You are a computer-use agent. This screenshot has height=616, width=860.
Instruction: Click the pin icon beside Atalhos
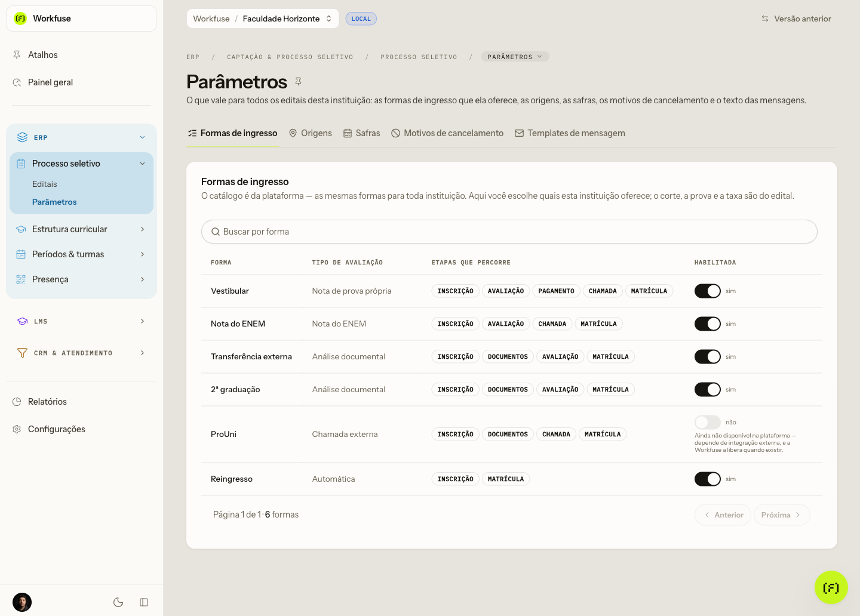pos(17,55)
